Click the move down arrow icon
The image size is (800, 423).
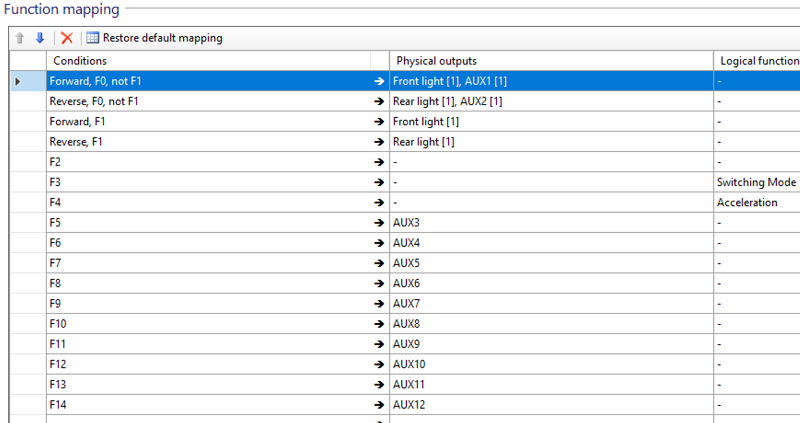click(x=40, y=38)
